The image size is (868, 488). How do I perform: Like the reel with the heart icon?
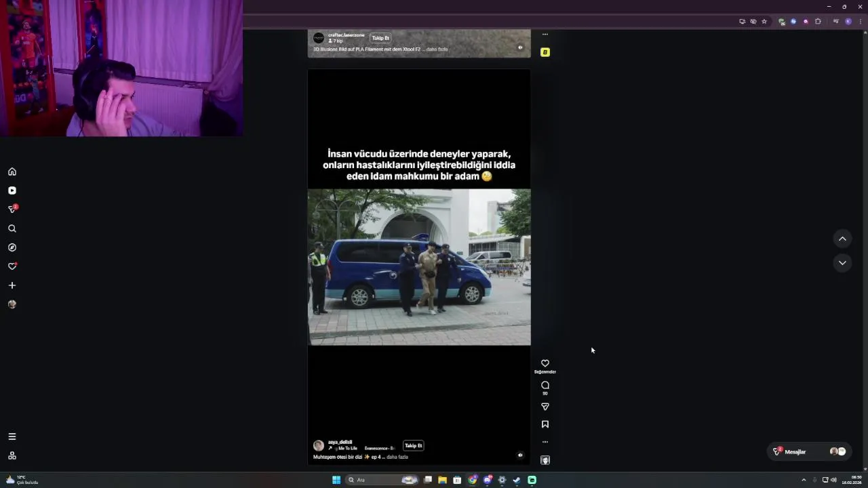[x=545, y=363]
